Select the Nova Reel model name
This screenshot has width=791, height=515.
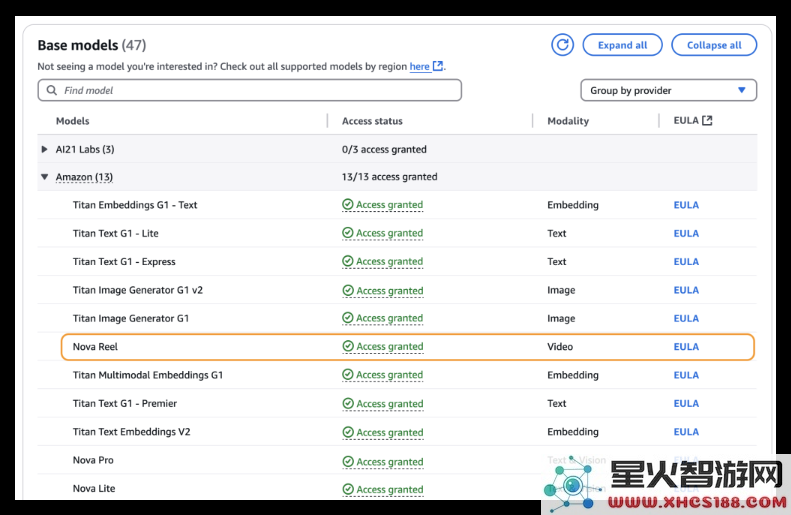(x=95, y=347)
